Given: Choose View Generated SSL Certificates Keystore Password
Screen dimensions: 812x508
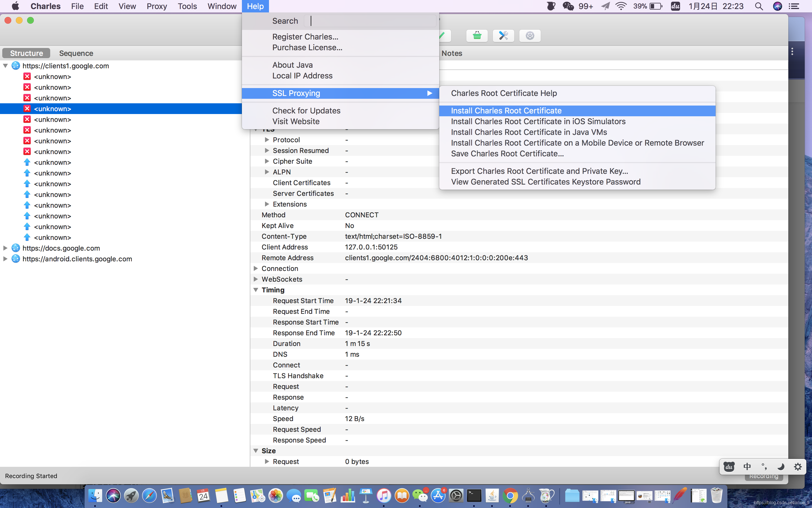Looking at the screenshot, I should pos(577,182).
